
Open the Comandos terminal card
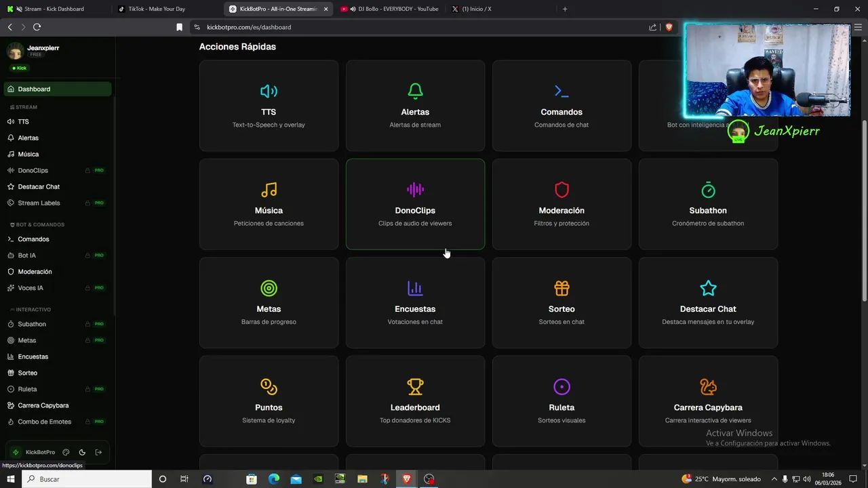click(x=561, y=106)
